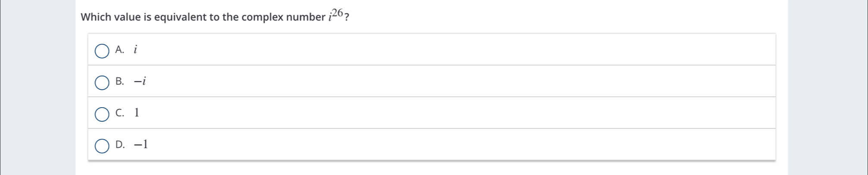Click the i to the 26th power expression

coord(336,15)
